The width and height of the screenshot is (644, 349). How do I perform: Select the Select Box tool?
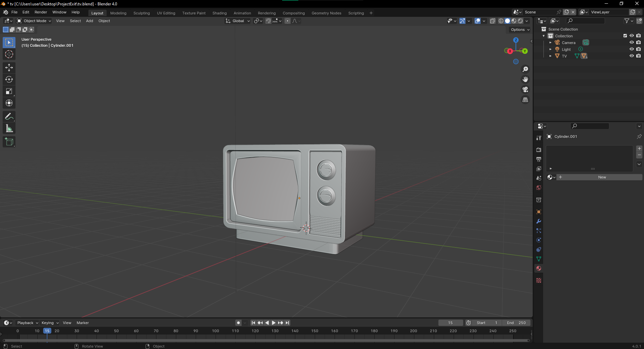point(9,42)
